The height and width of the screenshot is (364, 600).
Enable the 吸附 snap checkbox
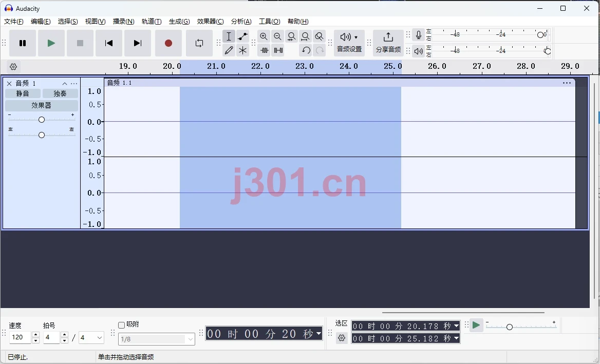tap(122, 325)
